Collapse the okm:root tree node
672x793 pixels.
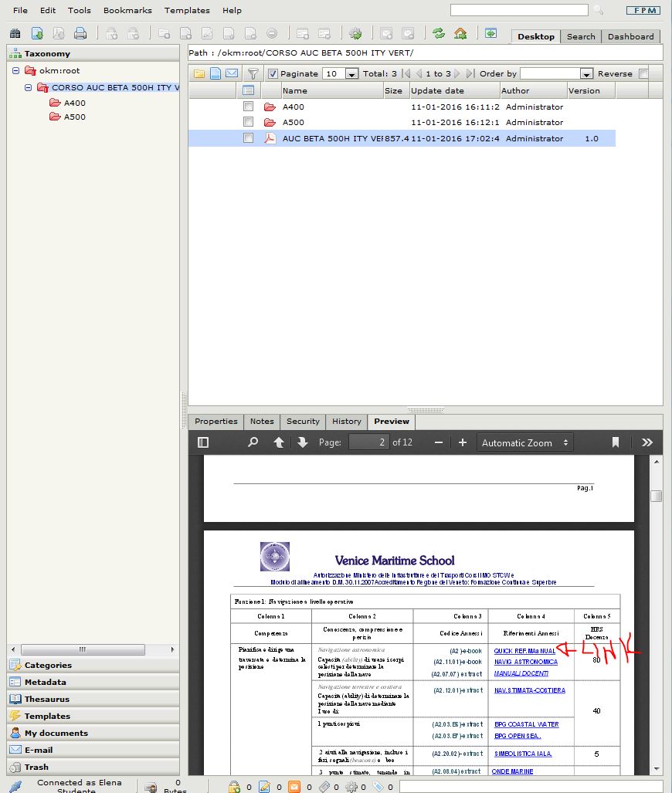(15, 71)
